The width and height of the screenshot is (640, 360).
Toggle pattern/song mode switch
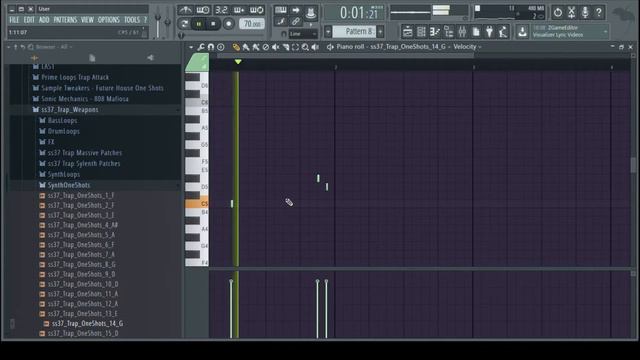[184, 24]
